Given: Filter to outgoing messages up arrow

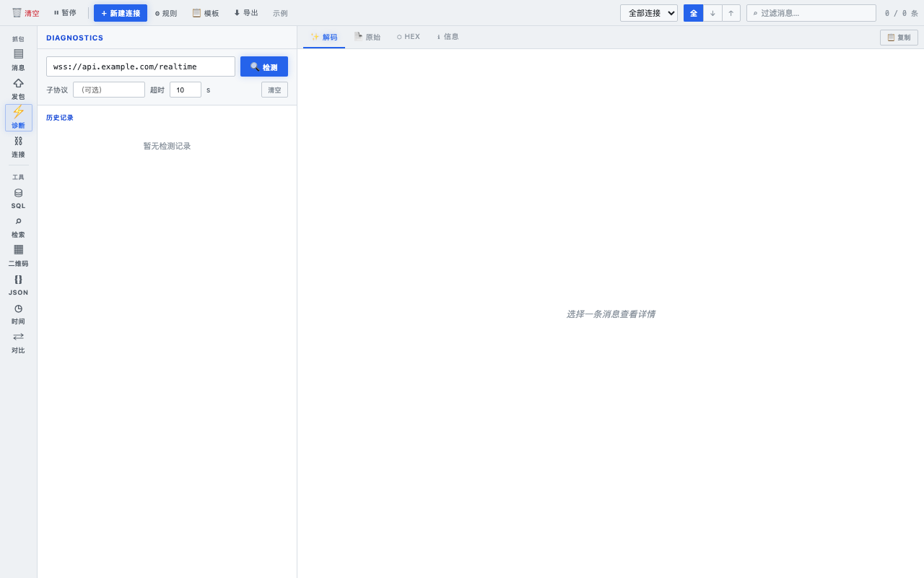Looking at the screenshot, I should coord(731,13).
